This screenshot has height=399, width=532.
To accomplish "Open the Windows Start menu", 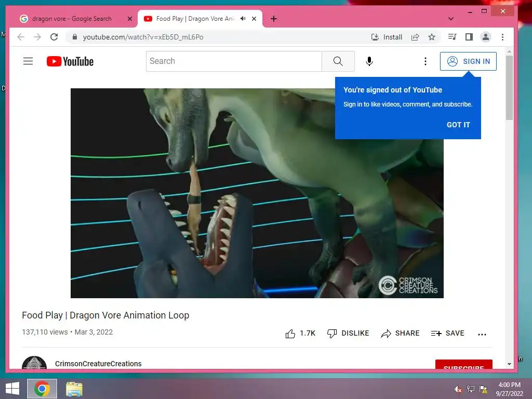I will (x=12, y=389).
